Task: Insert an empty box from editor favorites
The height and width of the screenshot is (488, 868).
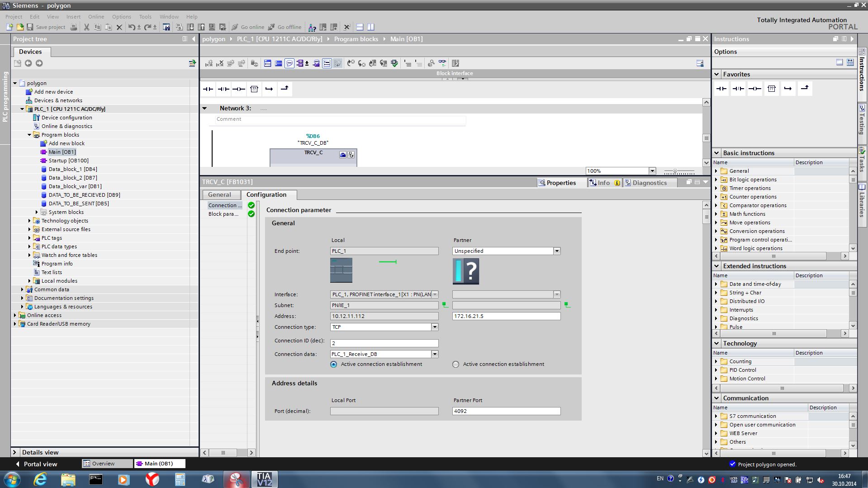Action: pos(254,89)
